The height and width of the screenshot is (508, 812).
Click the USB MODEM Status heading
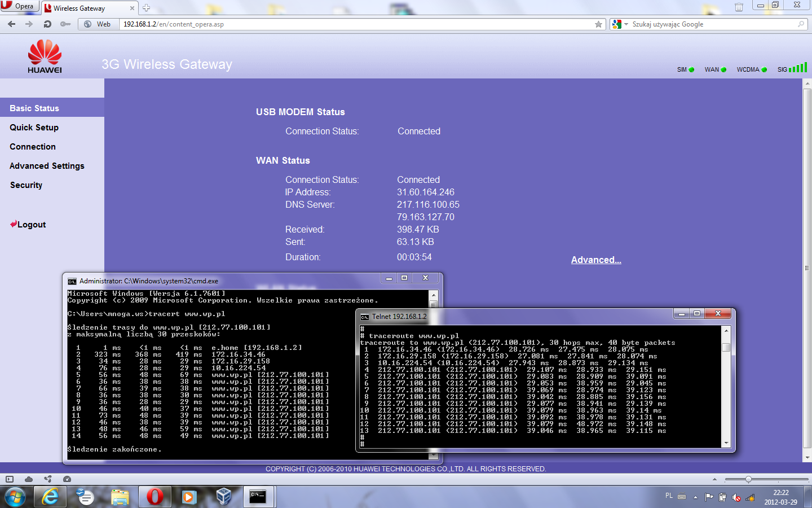301,112
